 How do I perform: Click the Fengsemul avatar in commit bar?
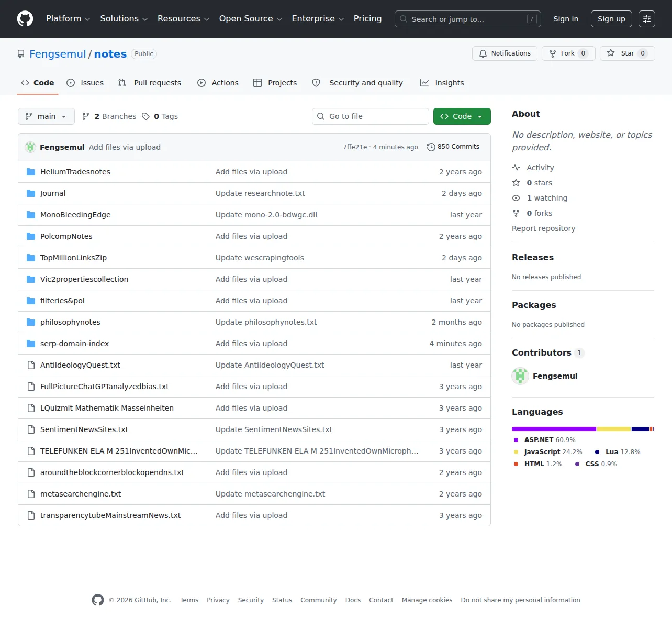click(30, 147)
